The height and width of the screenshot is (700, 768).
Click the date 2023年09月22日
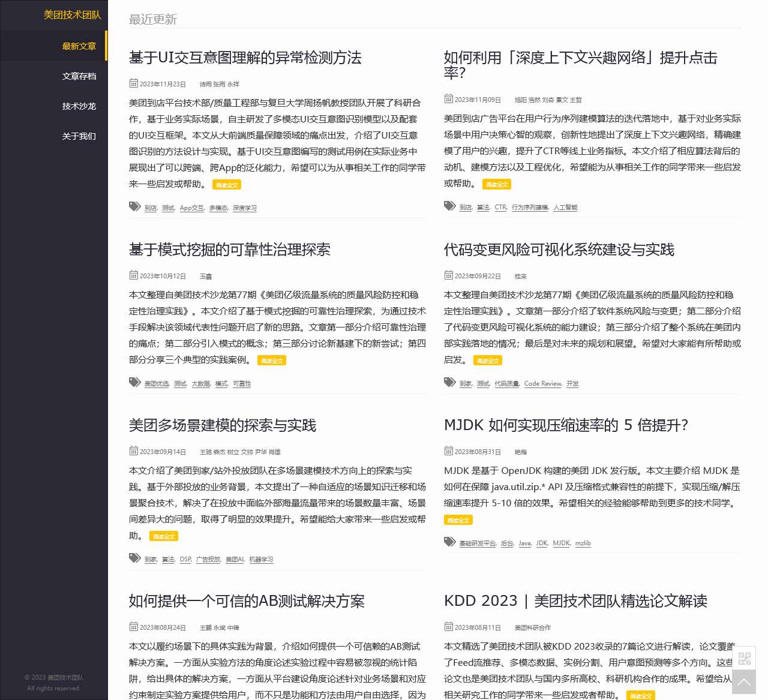(x=478, y=276)
